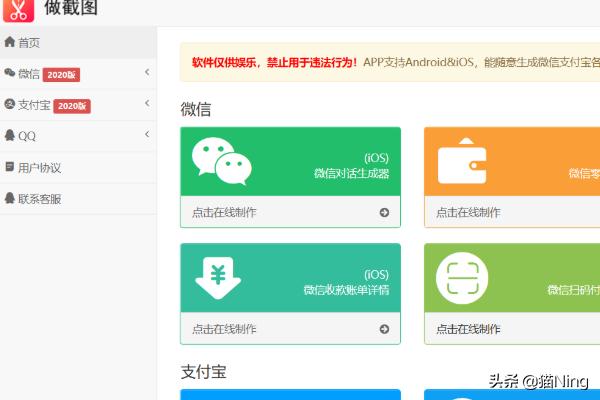Click 点击在线制作 under the wallet card

(x=468, y=212)
